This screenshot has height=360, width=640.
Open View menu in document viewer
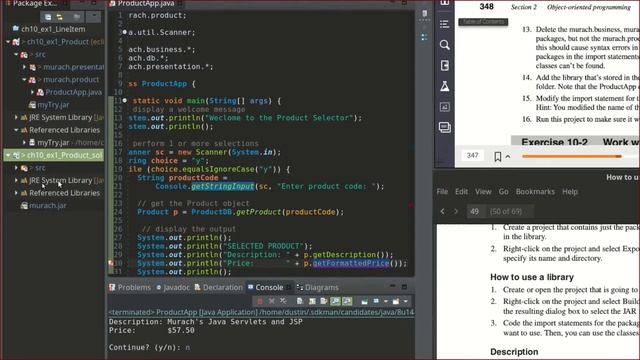pos(483,191)
